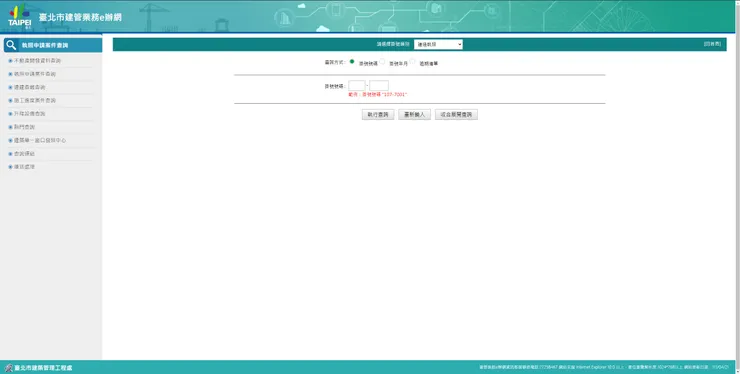Select the first radio button 掛號號碼
The image size is (740, 374).
pos(352,62)
